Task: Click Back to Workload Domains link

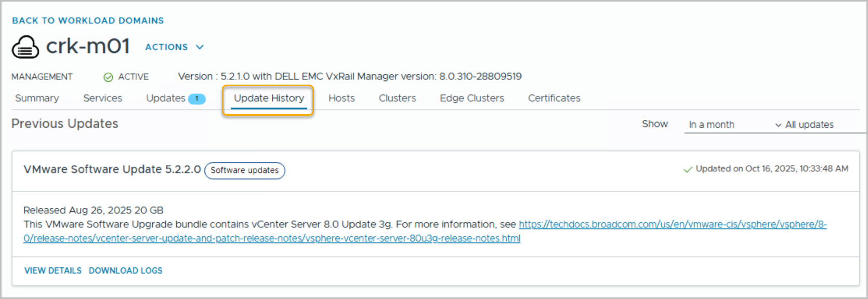Action: tap(88, 21)
